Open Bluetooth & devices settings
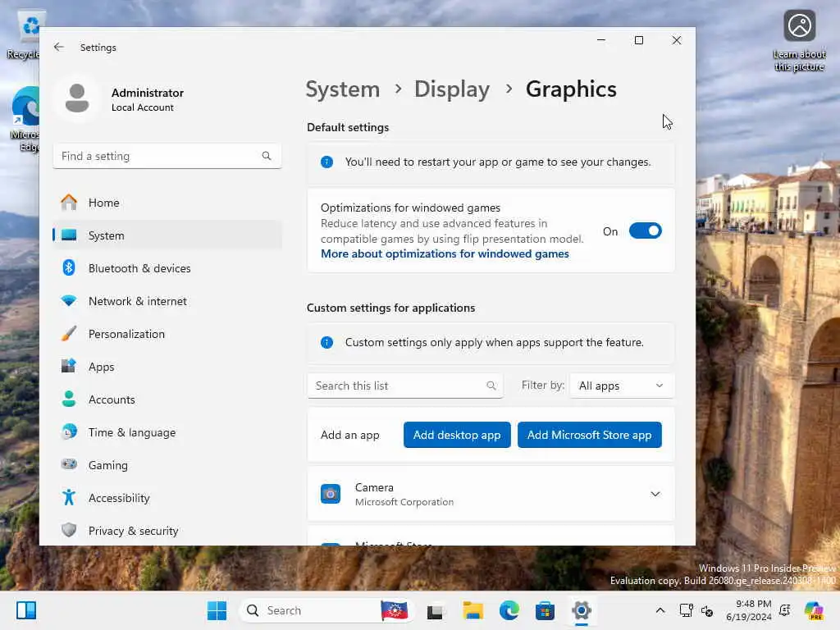840x630 pixels. click(x=167, y=268)
